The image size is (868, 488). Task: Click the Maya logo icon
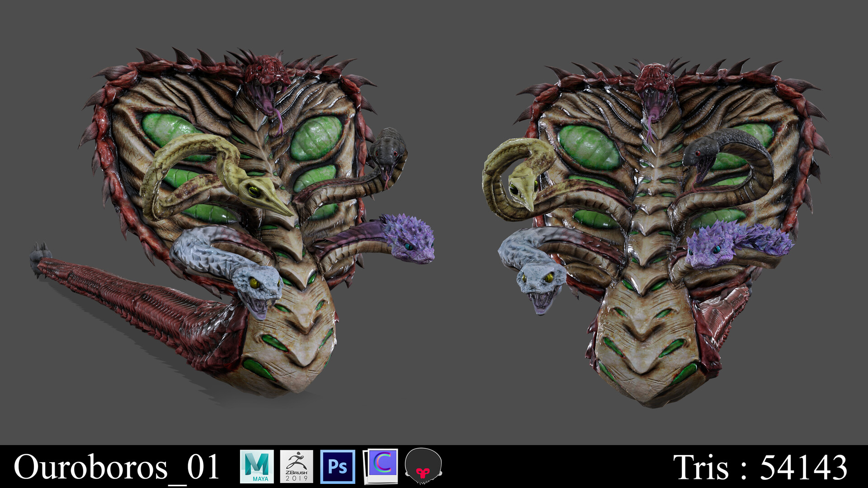click(x=256, y=467)
